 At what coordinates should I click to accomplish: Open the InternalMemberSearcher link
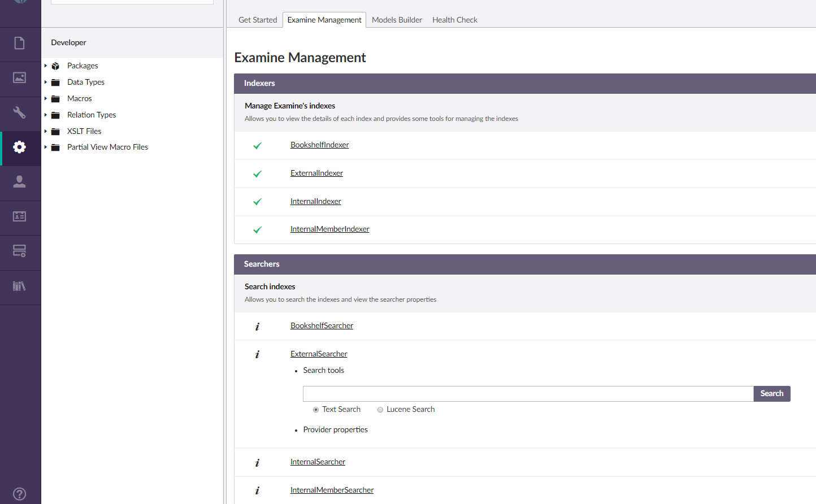point(332,490)
